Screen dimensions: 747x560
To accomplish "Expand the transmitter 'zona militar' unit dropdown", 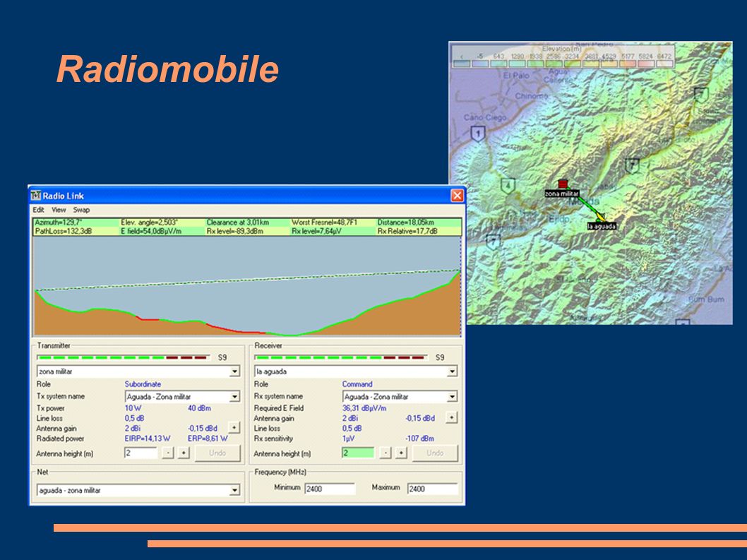I will [234, 371].
